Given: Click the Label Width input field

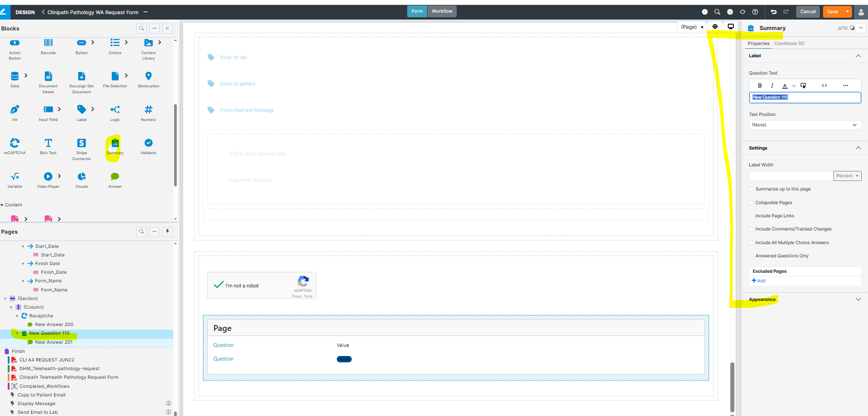Looking at the screenshot, I should click(x=791, y=176).
